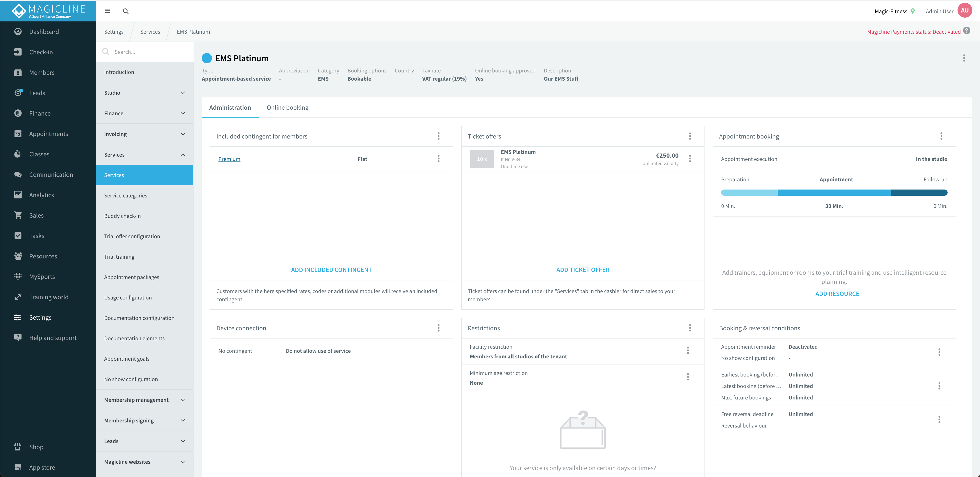This screenshot has height=477, width=980.
Task: Open Service categories in settings menu
Action: tap(126, 195)
